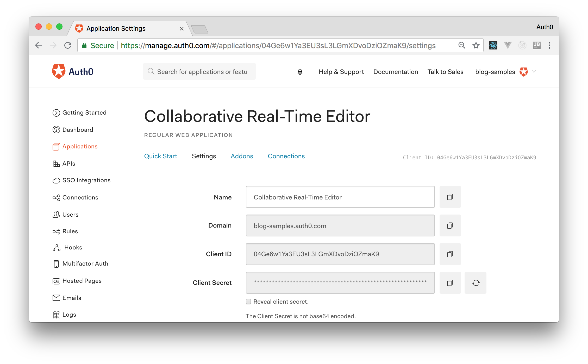The height and width of the screenshot is (364, 588).
Task: Expand the blog-samples tenant dropdown
Action: point(534,72)
